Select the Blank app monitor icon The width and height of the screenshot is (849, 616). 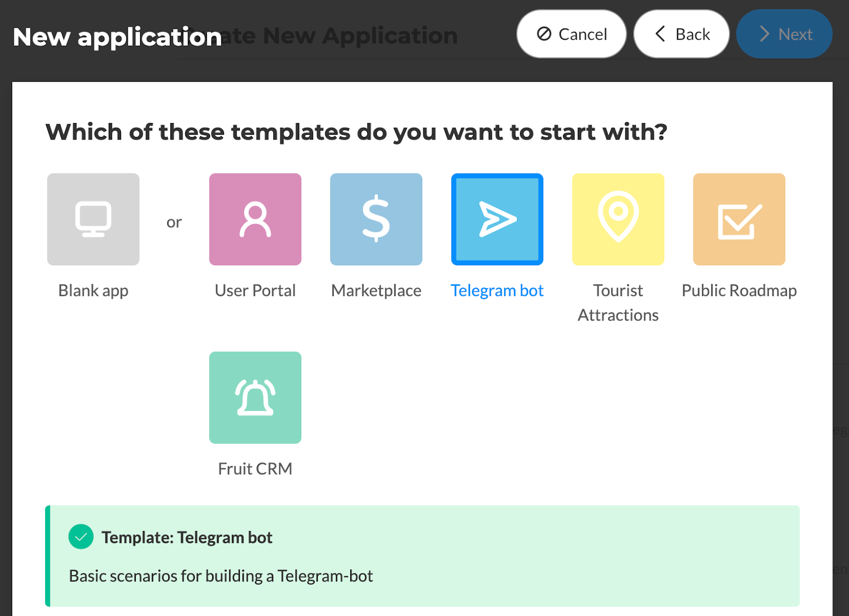[93, 219]
